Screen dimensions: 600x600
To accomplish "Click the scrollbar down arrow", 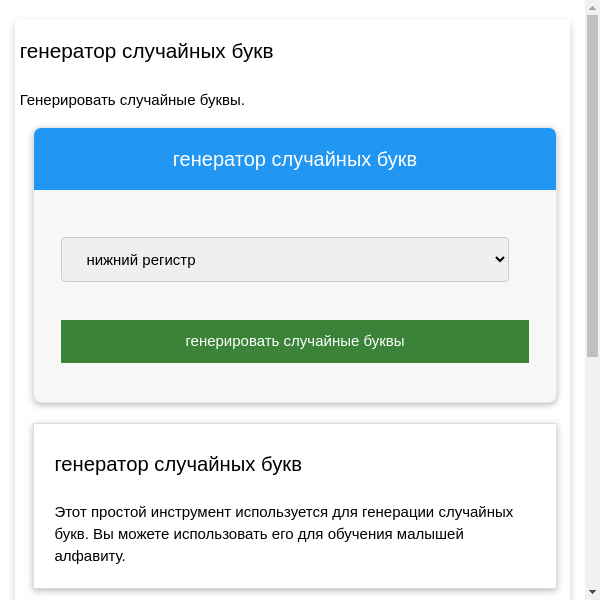I will pyautogui.click(x=592, y=593).
